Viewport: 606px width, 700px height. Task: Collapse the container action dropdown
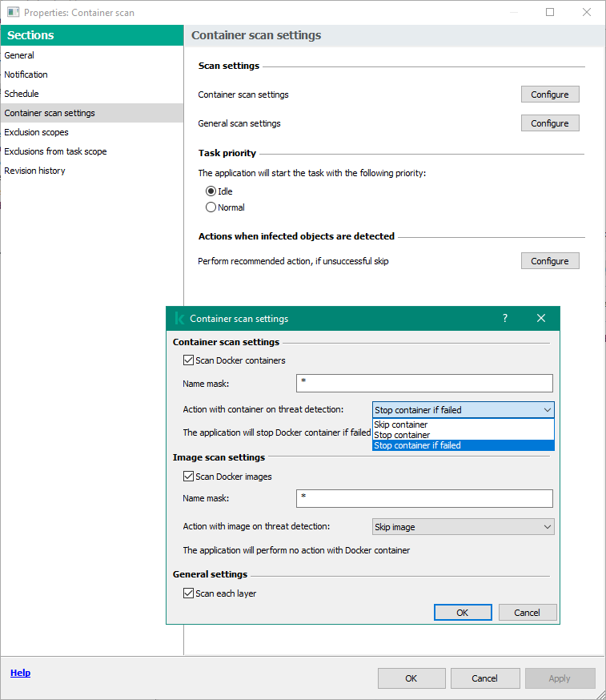pyautogui.click(x=547, y=410)
